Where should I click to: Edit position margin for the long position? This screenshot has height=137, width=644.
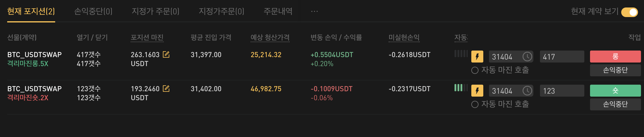pyautogui.click(x=166, y=54)
